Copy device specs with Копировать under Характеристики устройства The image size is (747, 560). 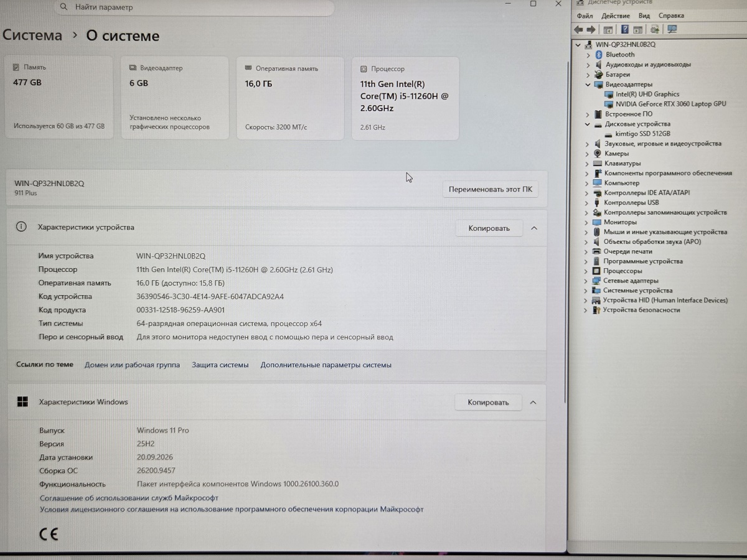489,228
